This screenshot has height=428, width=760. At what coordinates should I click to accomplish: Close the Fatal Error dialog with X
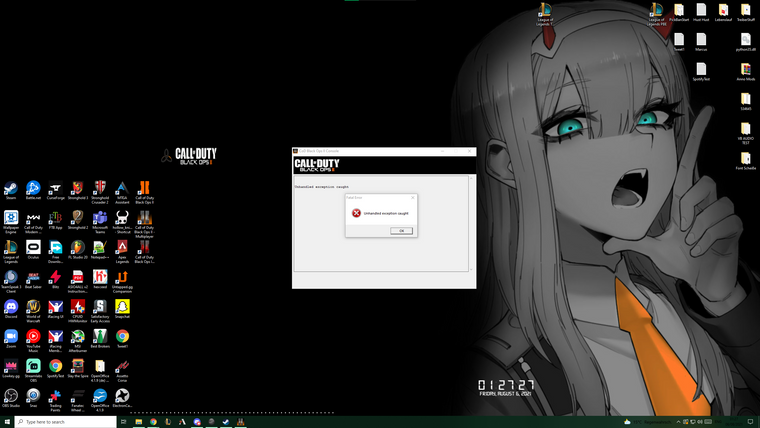(x=412, y=197)
